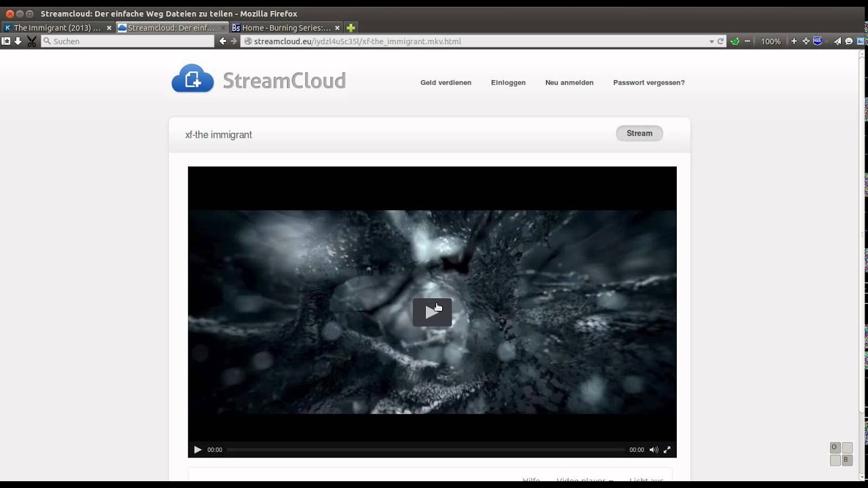Go back with the left arrow button
This screenshot has height=488, width=868.
222,41
